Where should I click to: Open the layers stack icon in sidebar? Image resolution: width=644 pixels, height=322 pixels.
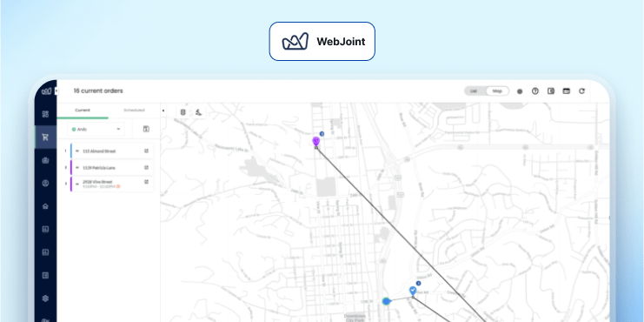tap(45, 299)
